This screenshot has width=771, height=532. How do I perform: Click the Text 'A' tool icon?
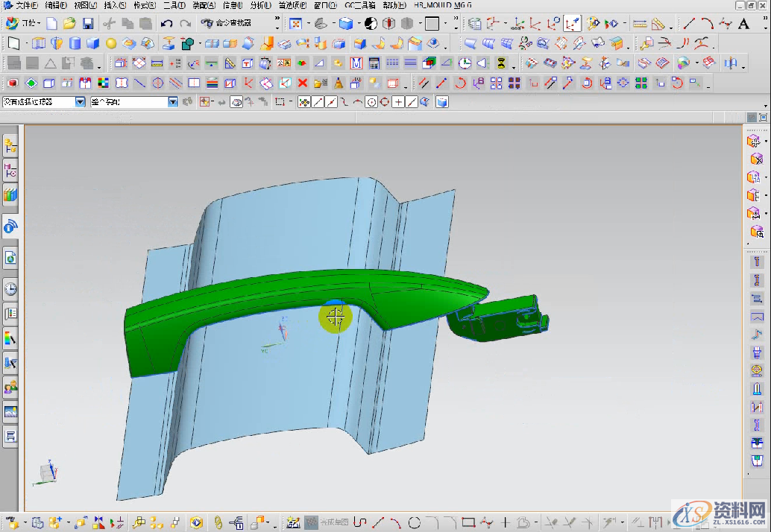743,24
